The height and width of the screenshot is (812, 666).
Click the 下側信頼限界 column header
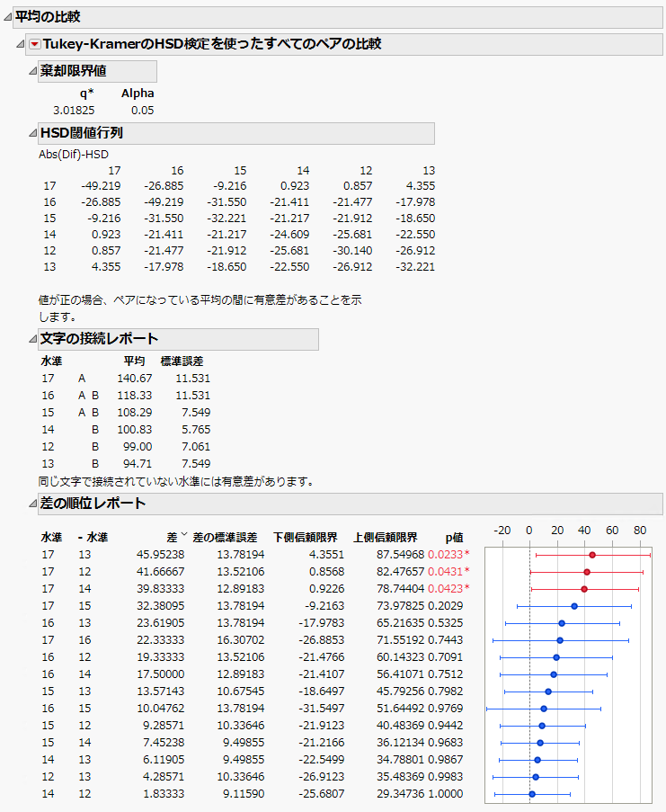(x=306, y=538)
